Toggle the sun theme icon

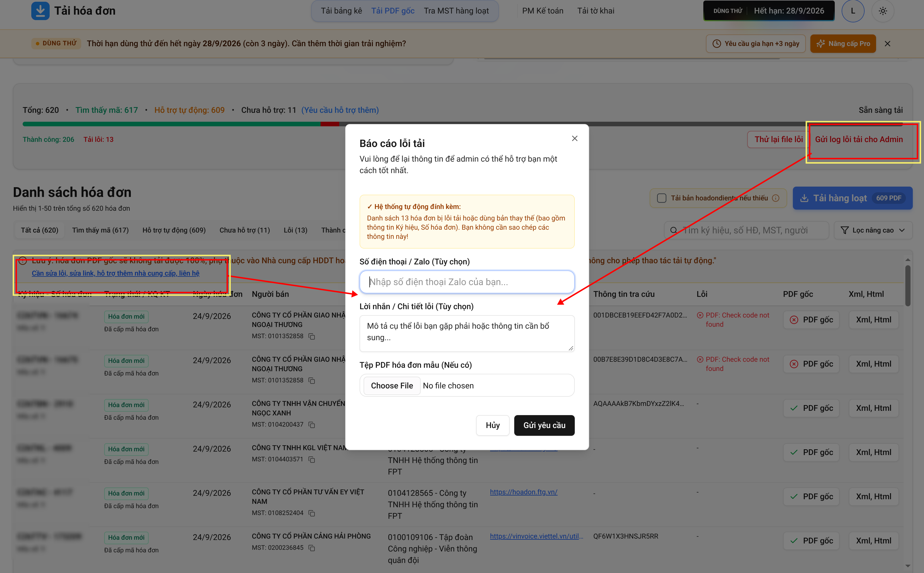click(x=883, y=11)
